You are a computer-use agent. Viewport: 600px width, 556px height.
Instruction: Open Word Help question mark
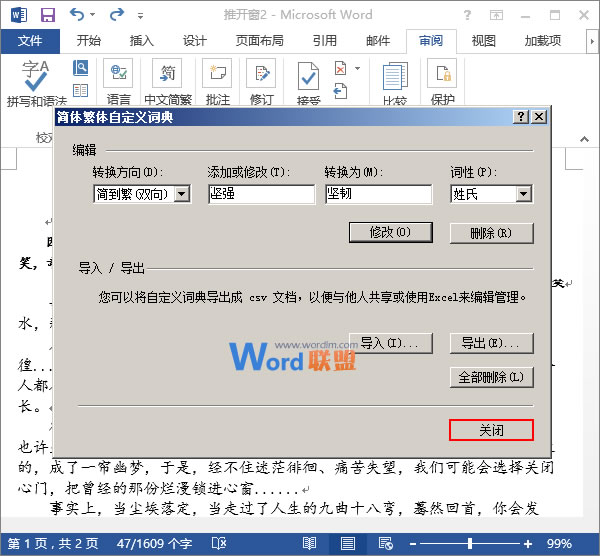tap(467, 15)
